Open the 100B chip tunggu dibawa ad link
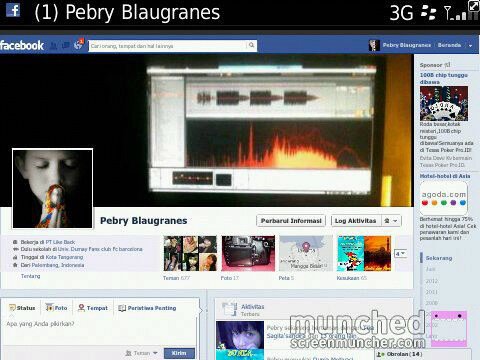Viewport: 480px width, 360px height. 443,78
